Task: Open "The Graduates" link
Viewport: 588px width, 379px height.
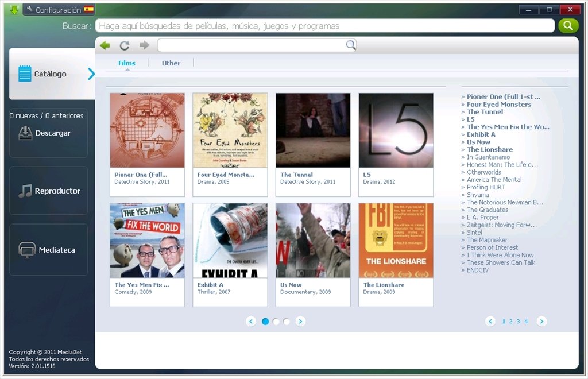Action: (x=488, y=210)
